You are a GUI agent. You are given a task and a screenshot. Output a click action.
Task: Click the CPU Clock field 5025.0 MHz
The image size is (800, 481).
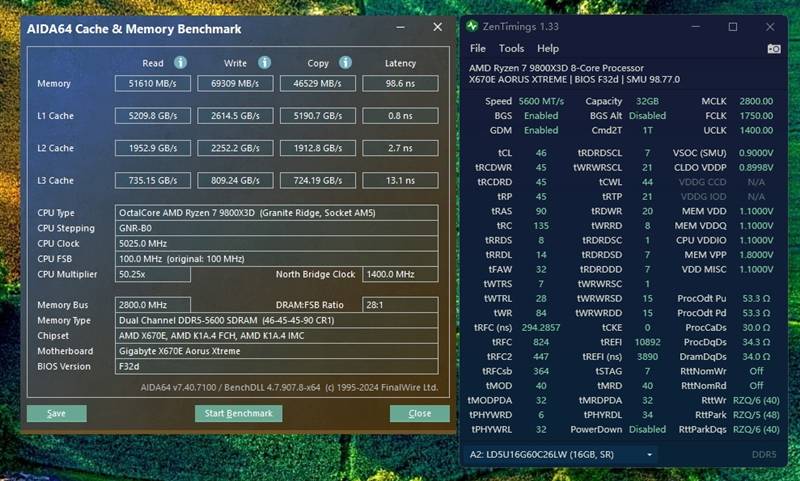[277, 243]
